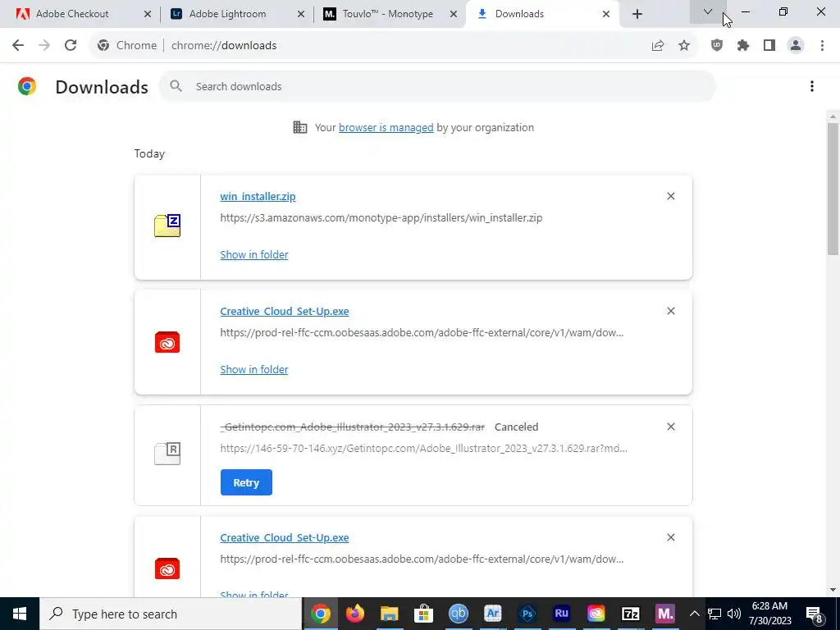Open the win_installer.zip file link
Image resolution: width=840 pixels, height=630 pixels.
(258, 196)
